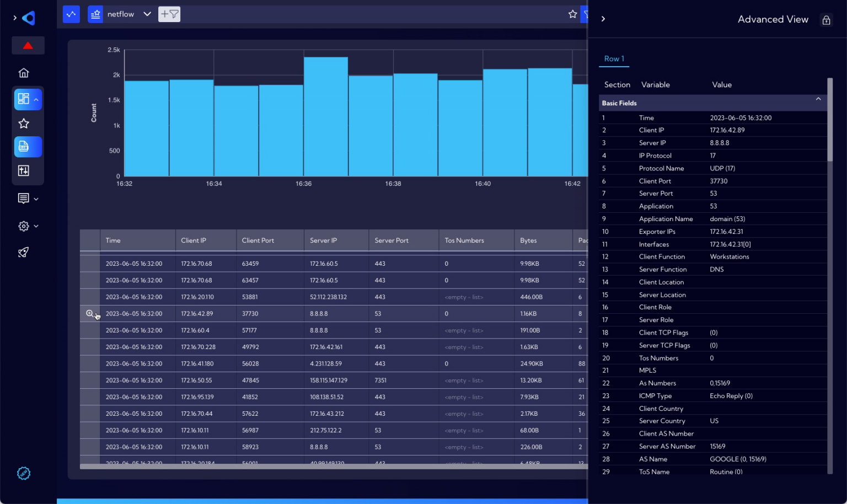This screenshot has width=847, height=504.
Task: Open the favorites star in sidebar
Action: [x=24, y=124]
